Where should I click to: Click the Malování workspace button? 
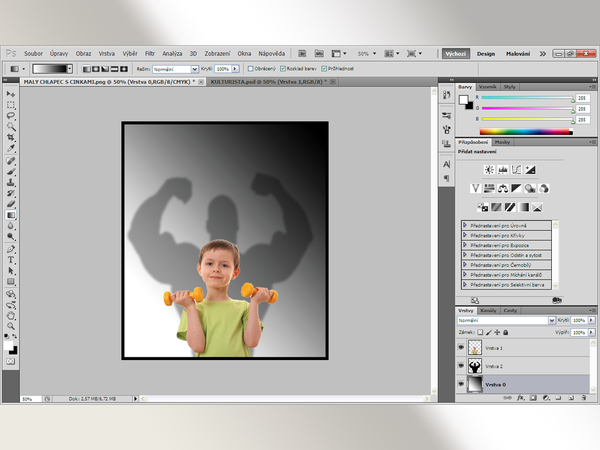pyautogui.click(x=518, y=52)
